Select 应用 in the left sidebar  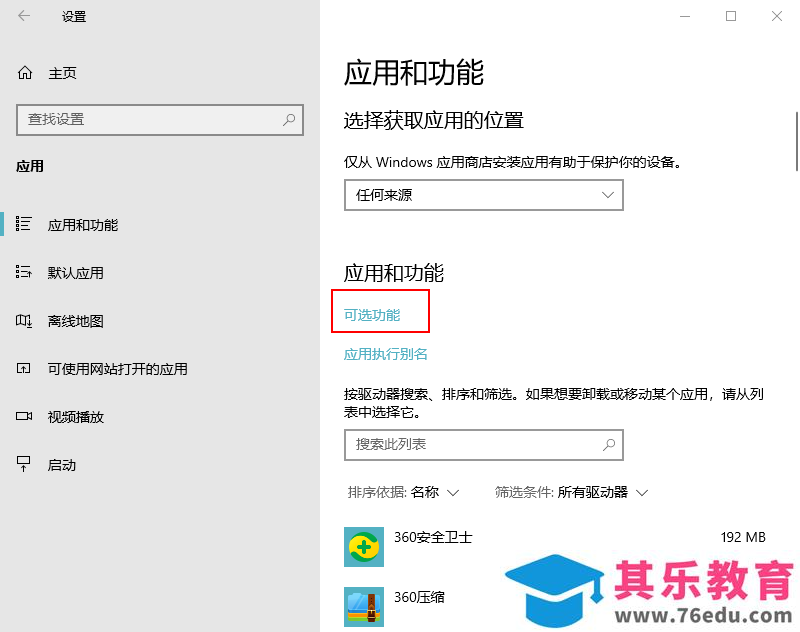(30, 166)
